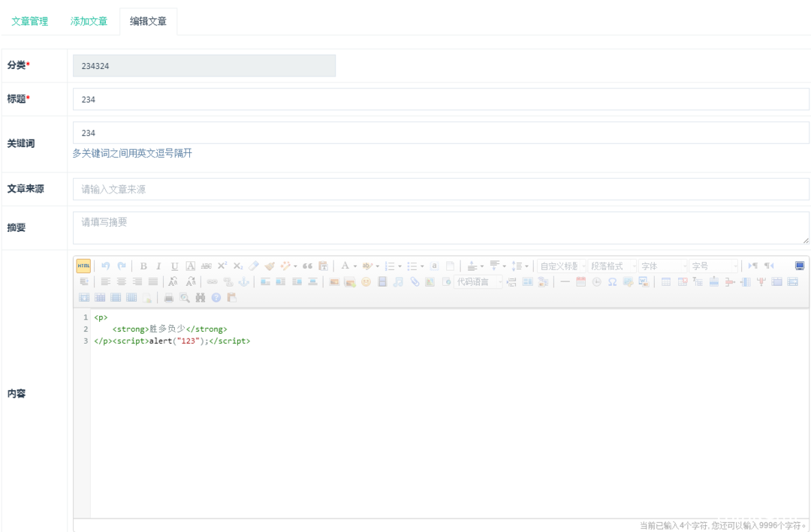Click the 关键词 keywords input field
The image size is (811, 532).
(441, 133)
